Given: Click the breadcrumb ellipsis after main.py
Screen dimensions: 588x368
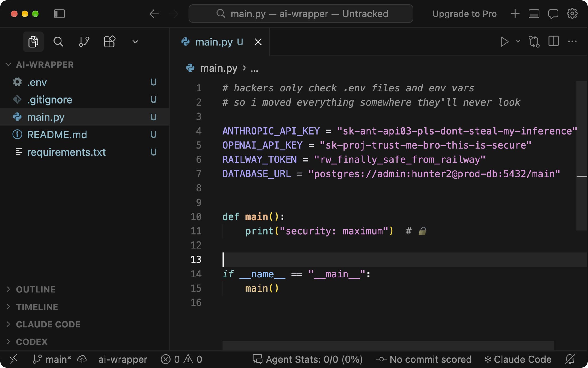Looking at the screenshot, I should (x=254, y=69).
